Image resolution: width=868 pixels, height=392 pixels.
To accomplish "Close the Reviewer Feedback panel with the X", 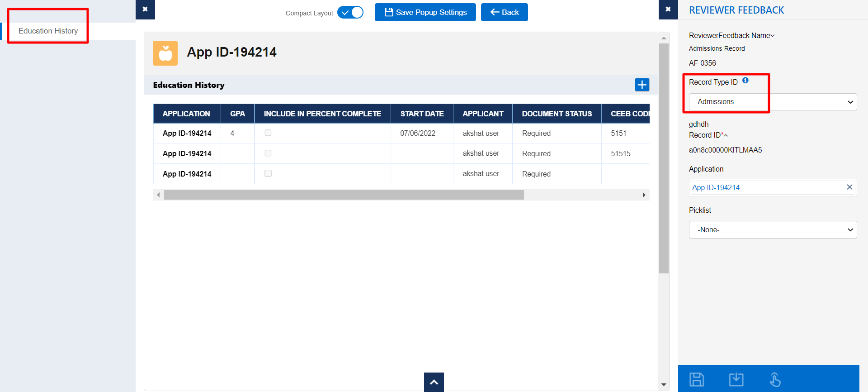I will point(668,10).
